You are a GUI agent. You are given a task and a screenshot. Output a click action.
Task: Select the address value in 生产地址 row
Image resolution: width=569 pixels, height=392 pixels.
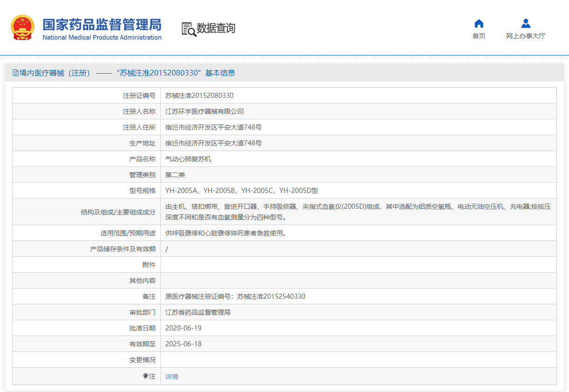pyautogui.click(x=214, y=143)
